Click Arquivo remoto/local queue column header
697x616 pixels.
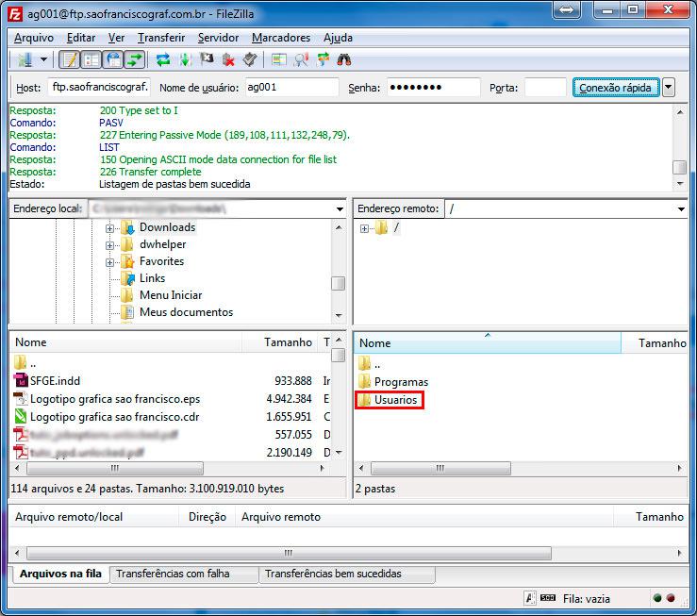point(94,517)
